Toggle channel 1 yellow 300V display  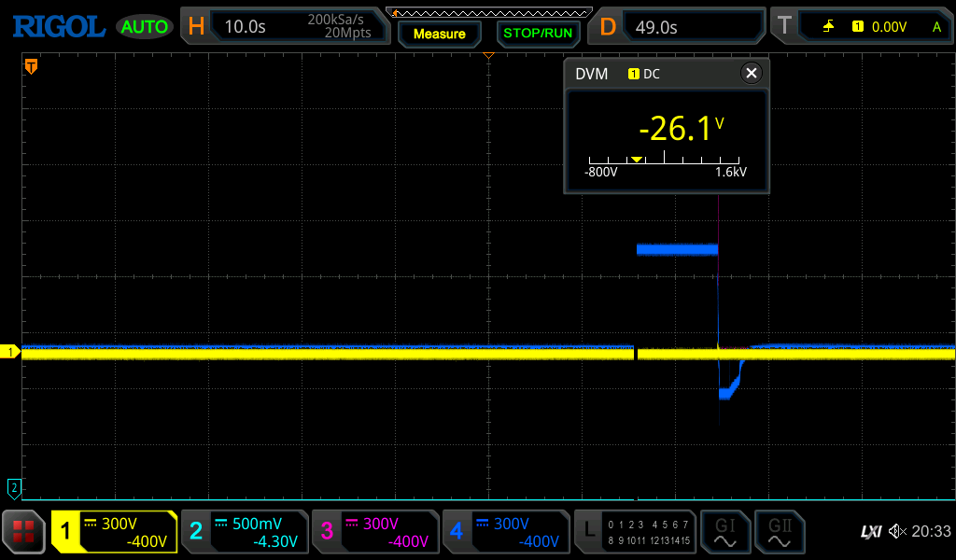[114, 532]
